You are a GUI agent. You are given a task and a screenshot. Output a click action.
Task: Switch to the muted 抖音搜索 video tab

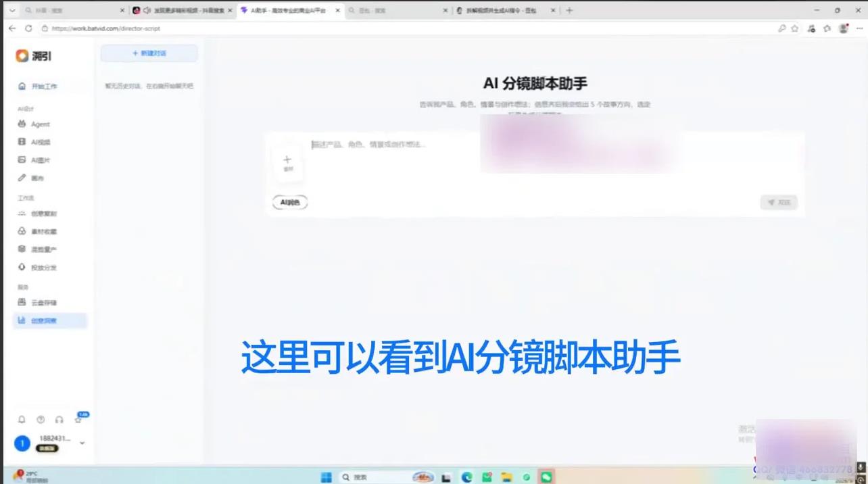point(183,11)
